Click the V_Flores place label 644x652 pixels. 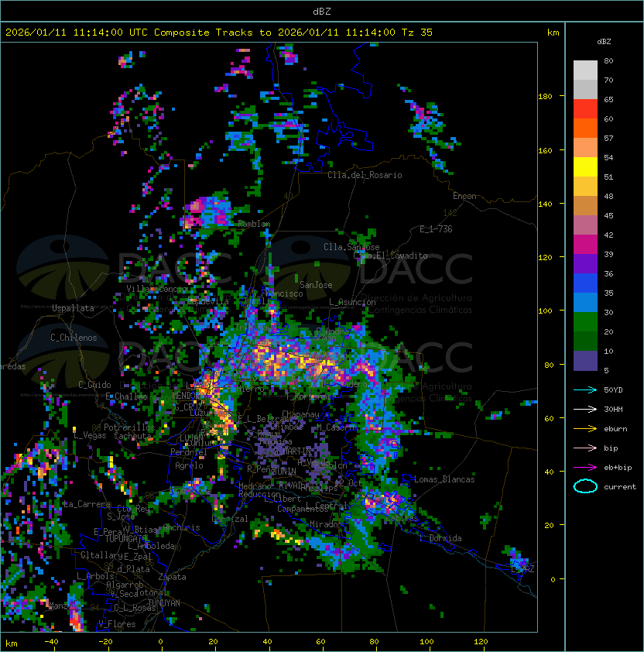click(117, 624)
